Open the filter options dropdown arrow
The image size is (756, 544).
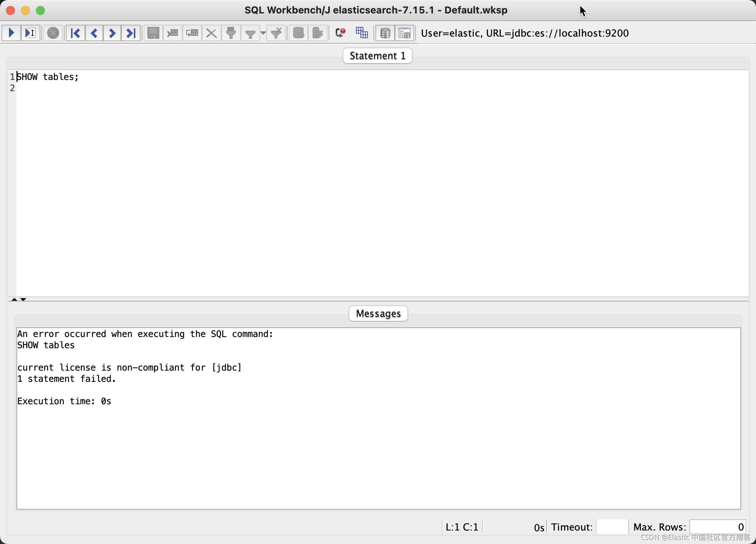pos(263,34)
